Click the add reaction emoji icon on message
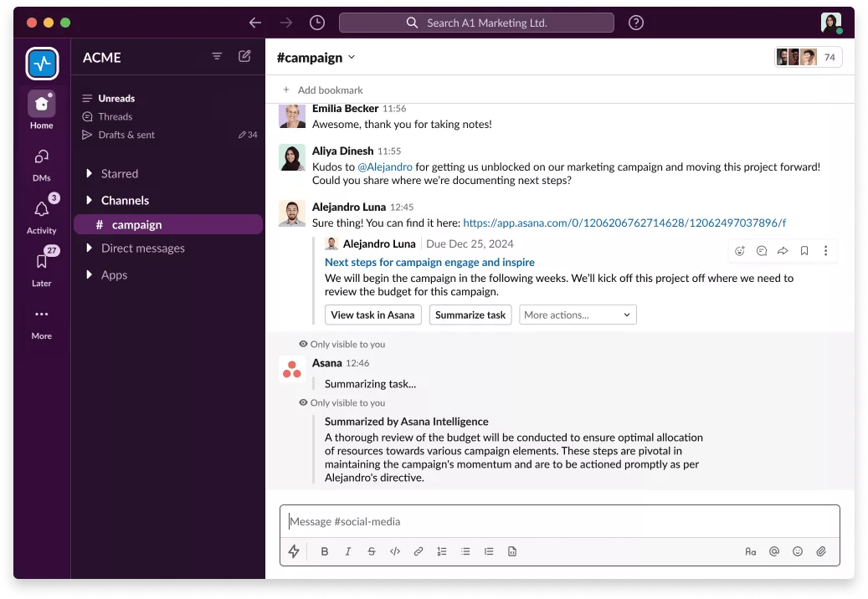The image size is (868, 599). point(739,251)
